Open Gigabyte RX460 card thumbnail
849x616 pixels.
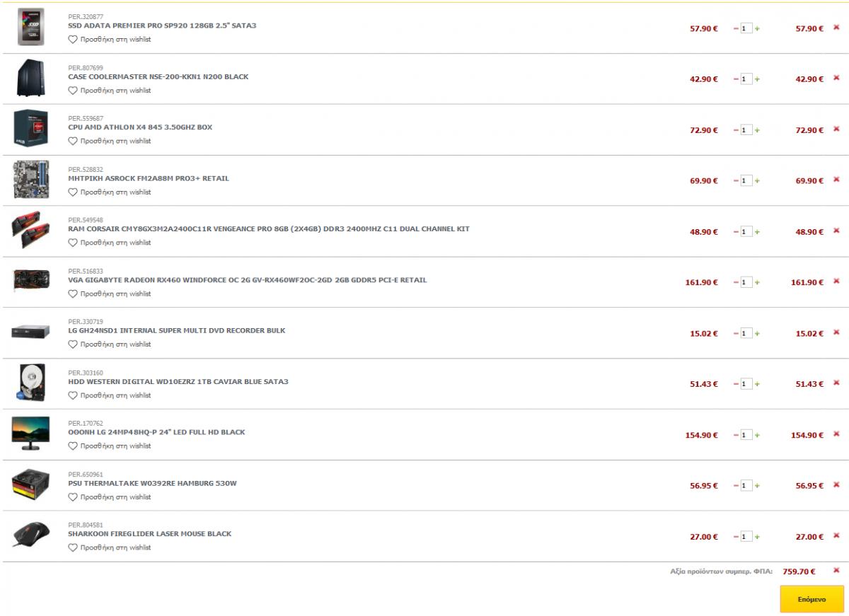30,281
